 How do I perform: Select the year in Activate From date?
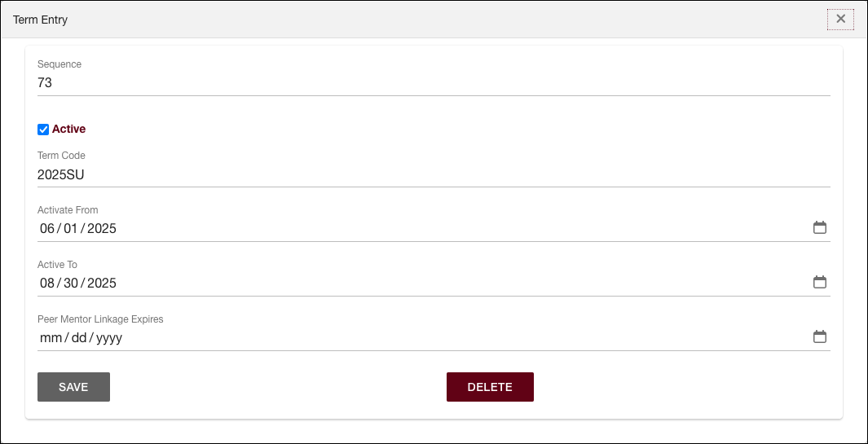click(x=102, y=229)
